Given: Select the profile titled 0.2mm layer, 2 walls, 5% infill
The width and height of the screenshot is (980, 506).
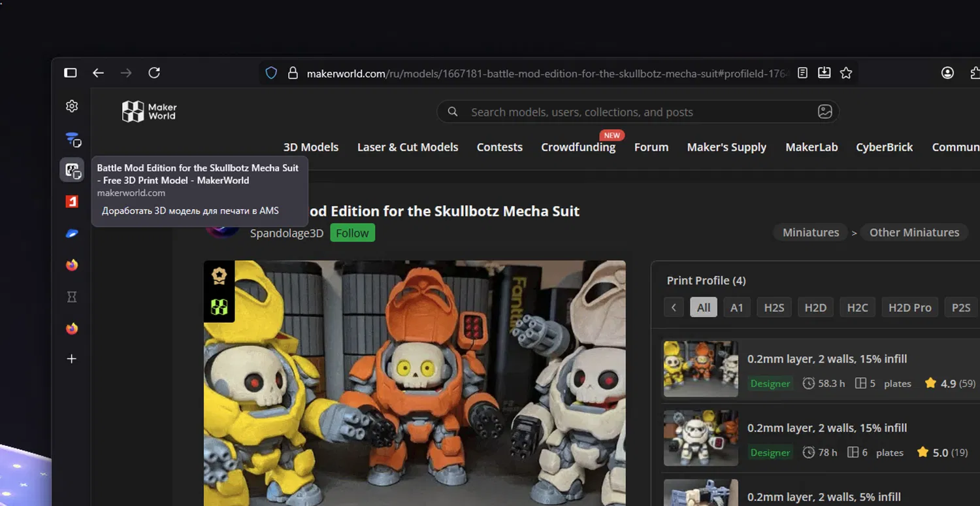Looking at the screenshot, I should click(824, 497).
